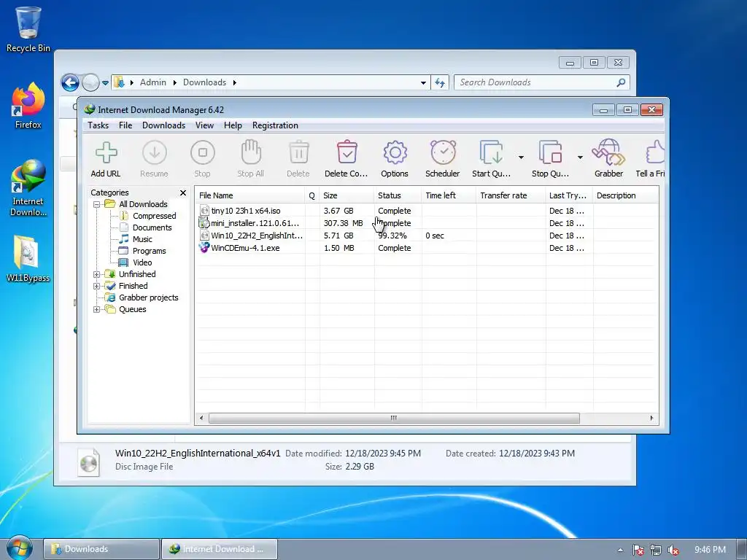Select Compressed category
This screenshot has height=560, width=747.
147,216
